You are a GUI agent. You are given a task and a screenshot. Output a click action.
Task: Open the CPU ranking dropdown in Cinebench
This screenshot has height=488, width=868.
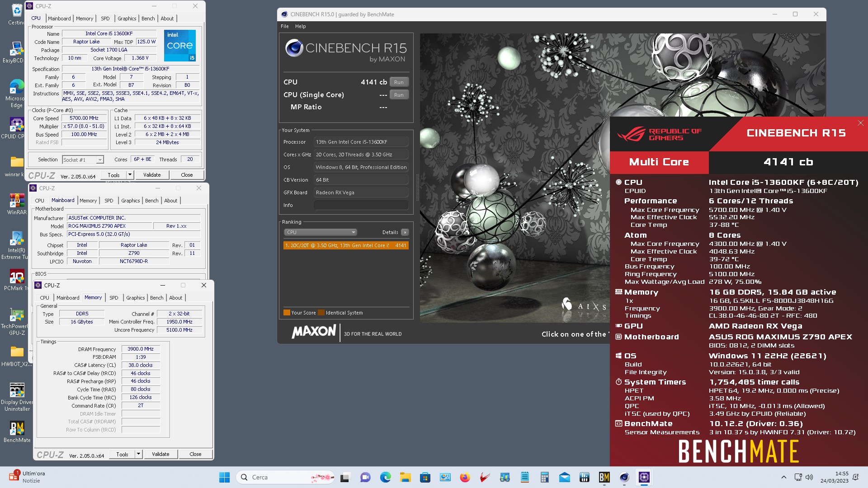[x=321, y=232]
